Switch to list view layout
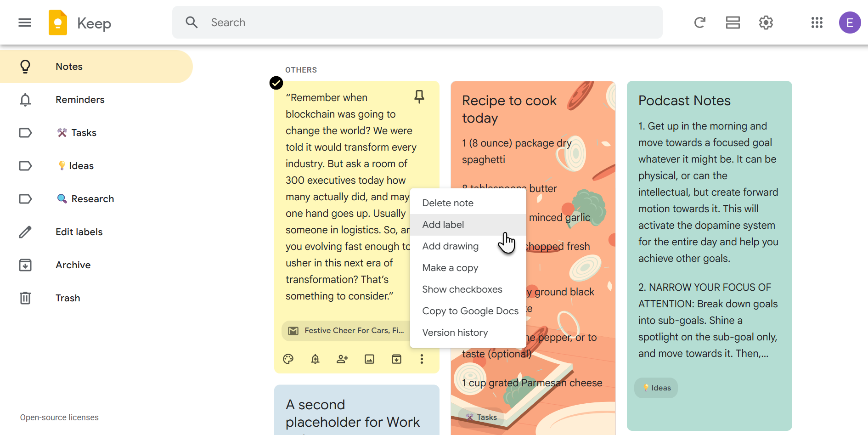This screenshot has width=868, height=435. click(733, 23)
